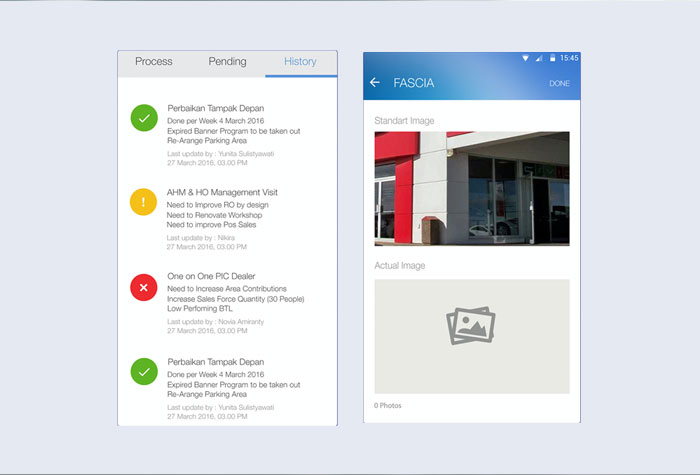Select the History tab
The width and height of the screenshot is (700, 475).
[x=300, y=62]
